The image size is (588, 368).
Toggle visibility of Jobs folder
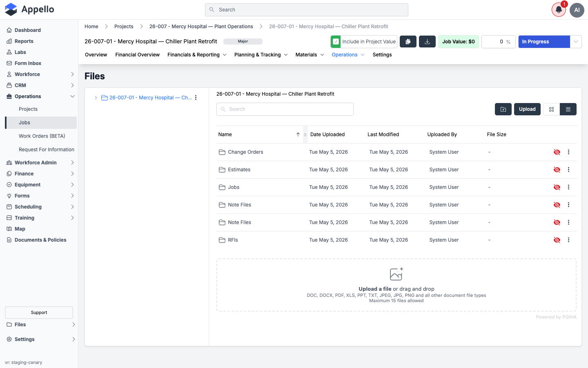click(x=557, y=187)
